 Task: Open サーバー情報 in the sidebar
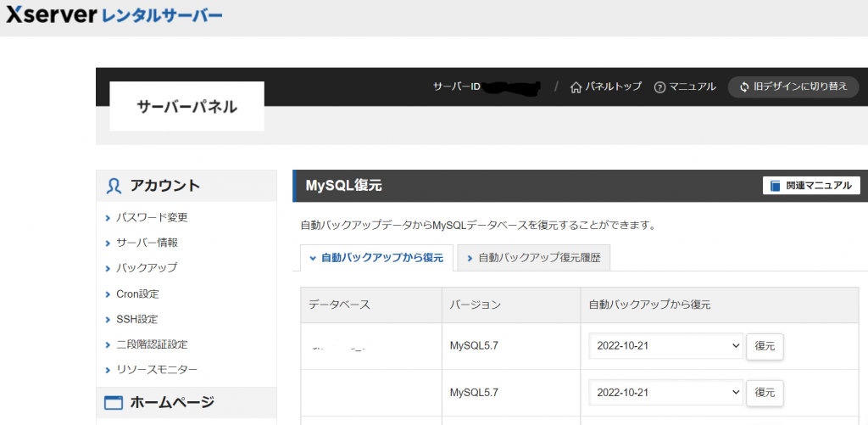click(x=147, y=243)
